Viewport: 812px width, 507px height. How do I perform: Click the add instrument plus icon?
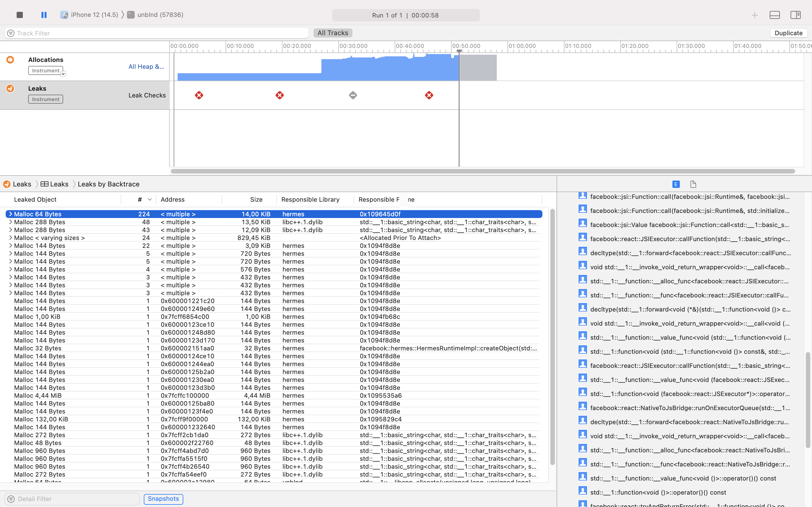pyautogui.click(x=754, y=15)
